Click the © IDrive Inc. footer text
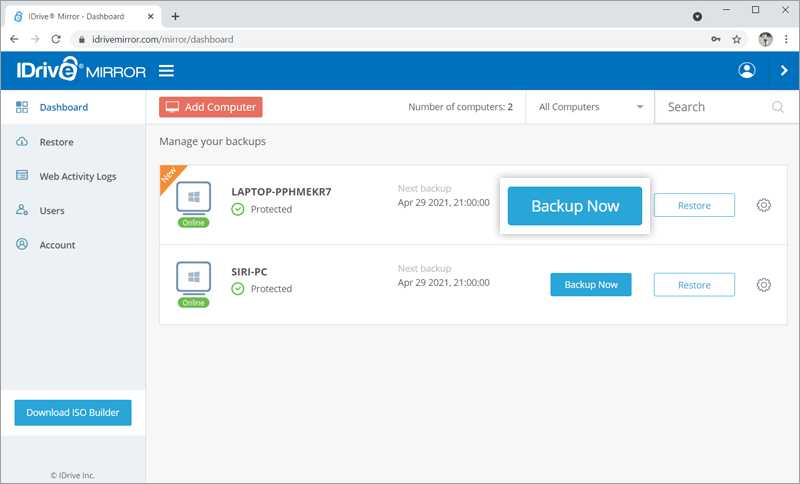The width and height of the screenshot is (800, 484). coord(72,475)
